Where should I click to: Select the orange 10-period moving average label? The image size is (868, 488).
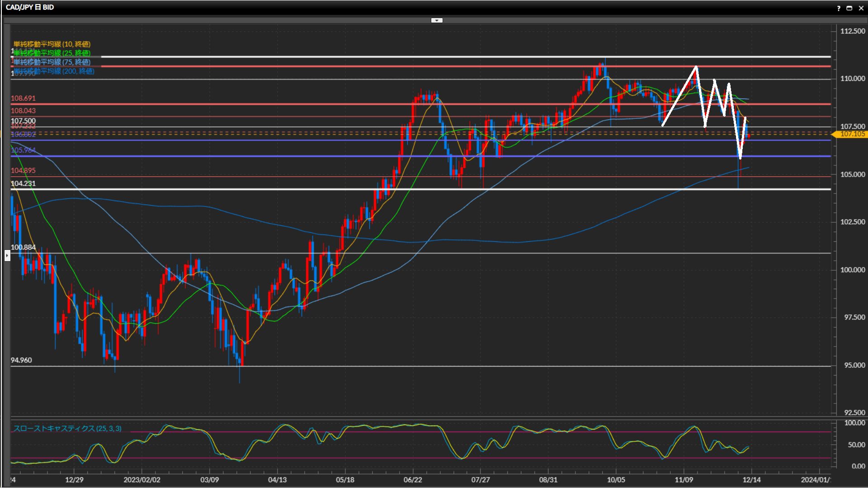pos(52,44)
